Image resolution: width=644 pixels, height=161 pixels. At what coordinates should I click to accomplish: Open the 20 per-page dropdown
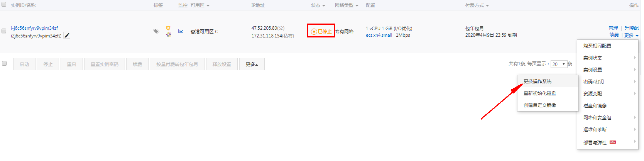[559, 64]
